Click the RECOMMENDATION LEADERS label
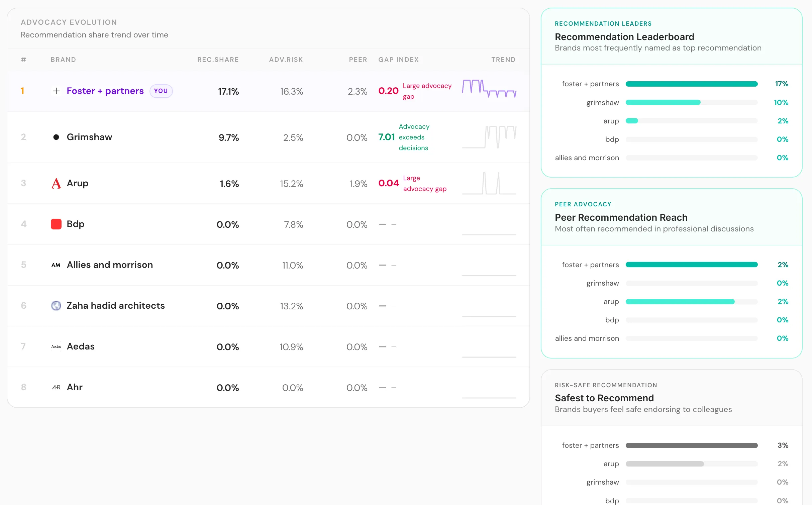This screenshot has width=812, height=505. click(x=603, y=24)
